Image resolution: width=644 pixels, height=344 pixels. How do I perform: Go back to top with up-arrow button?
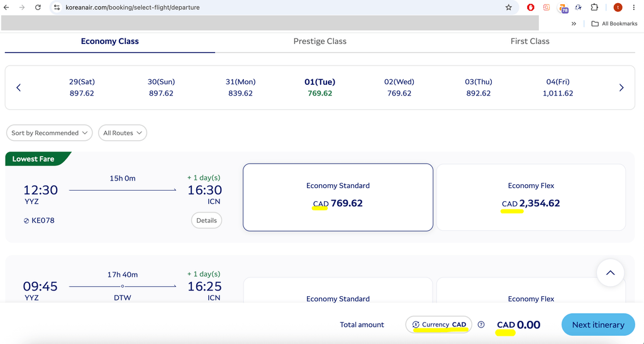click(x=610, y=272)
